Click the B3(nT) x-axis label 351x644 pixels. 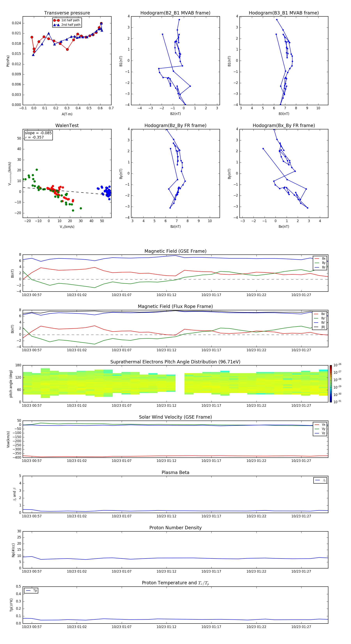284,114
